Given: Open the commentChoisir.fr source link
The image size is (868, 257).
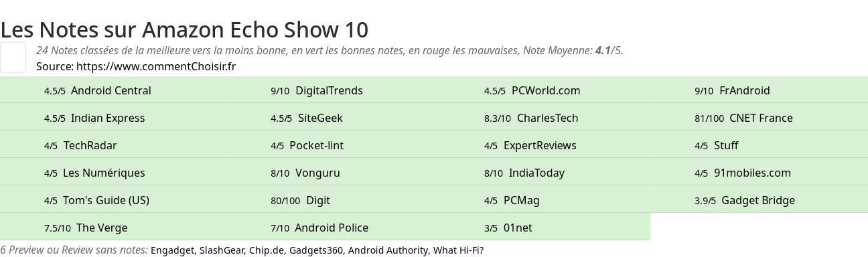Looking at the screenshot, I should 156,66.
